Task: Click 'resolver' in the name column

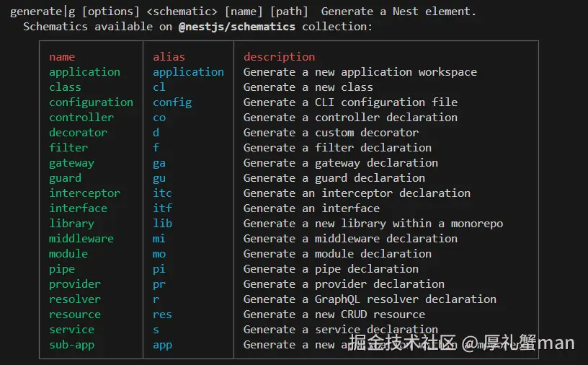Action: click(75, 299)
